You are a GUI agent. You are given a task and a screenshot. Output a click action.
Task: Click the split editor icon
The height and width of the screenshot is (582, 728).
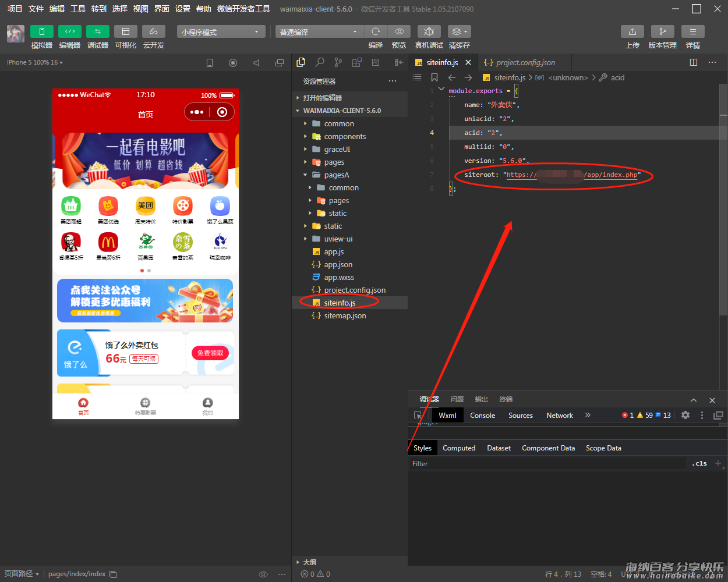pyautogui.click(x=694, y=62)
